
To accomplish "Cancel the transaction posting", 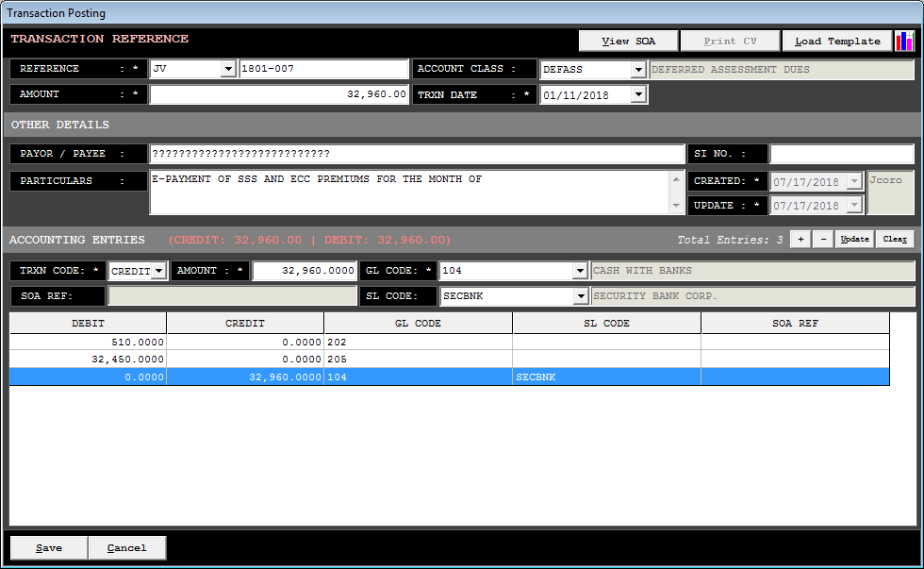I will pyautogui.click(x=126, y=547).
